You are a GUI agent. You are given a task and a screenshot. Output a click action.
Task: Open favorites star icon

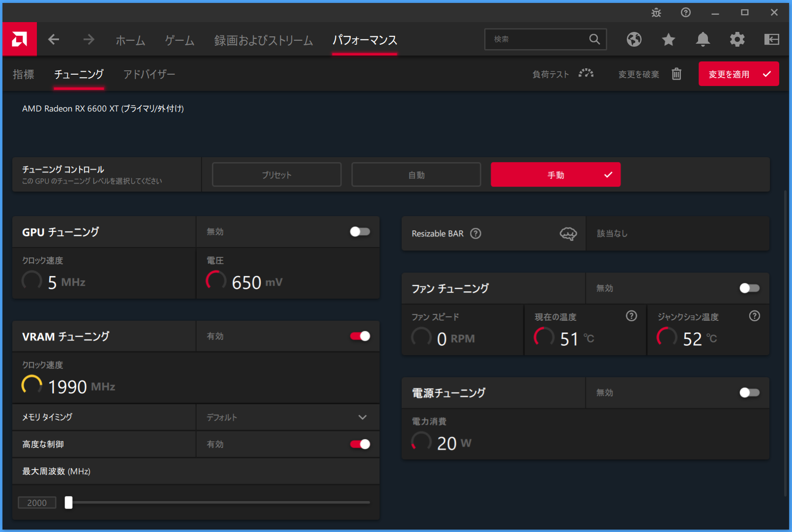669,39
